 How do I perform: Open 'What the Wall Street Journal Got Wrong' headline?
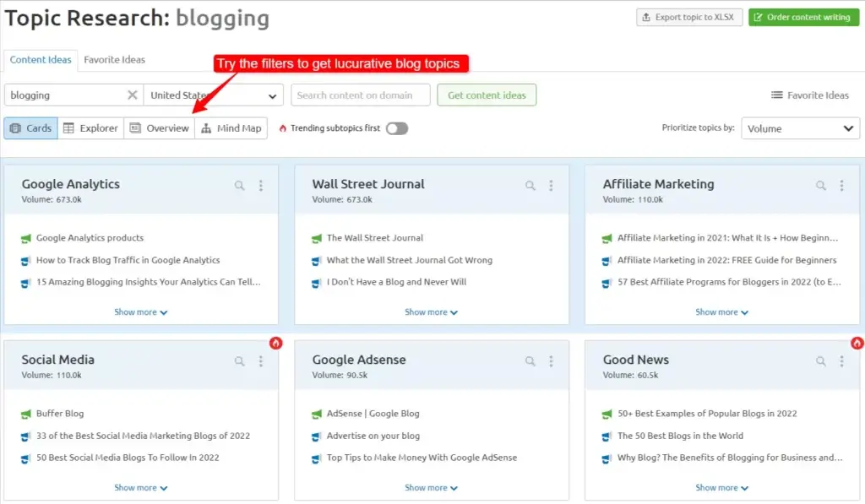(x=410, y=260)
